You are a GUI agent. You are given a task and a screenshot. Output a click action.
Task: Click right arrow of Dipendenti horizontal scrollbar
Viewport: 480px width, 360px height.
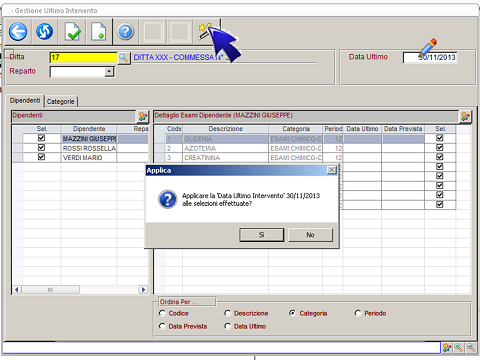[x=143, y=289]
